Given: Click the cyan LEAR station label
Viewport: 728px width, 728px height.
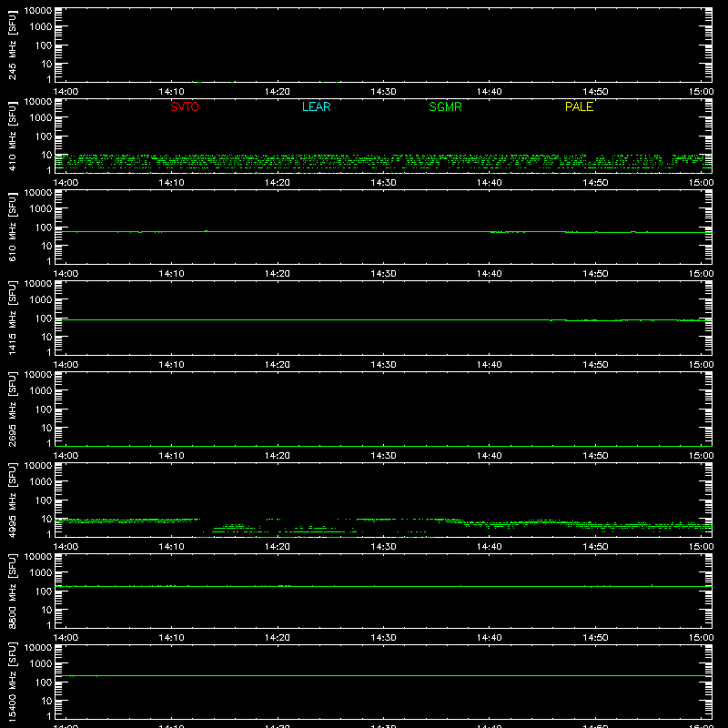Looking at the screenshot, I should tap(316, 106).
